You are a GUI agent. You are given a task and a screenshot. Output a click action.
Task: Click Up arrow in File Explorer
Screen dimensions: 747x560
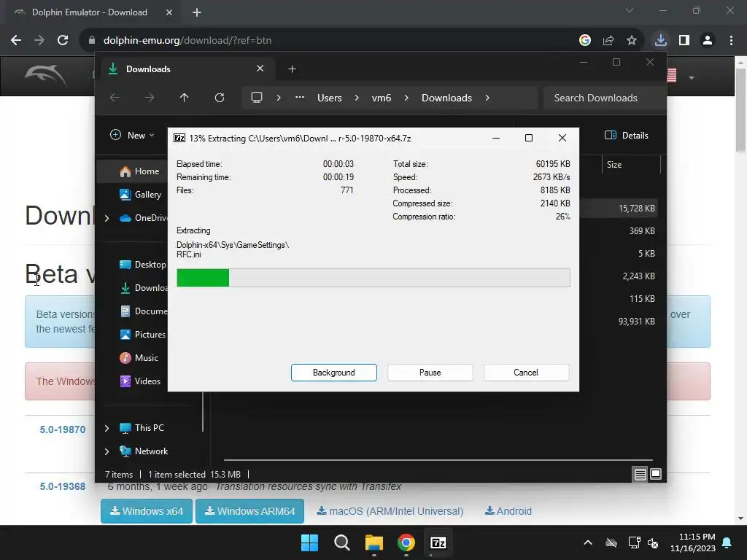tap(185, 98)
